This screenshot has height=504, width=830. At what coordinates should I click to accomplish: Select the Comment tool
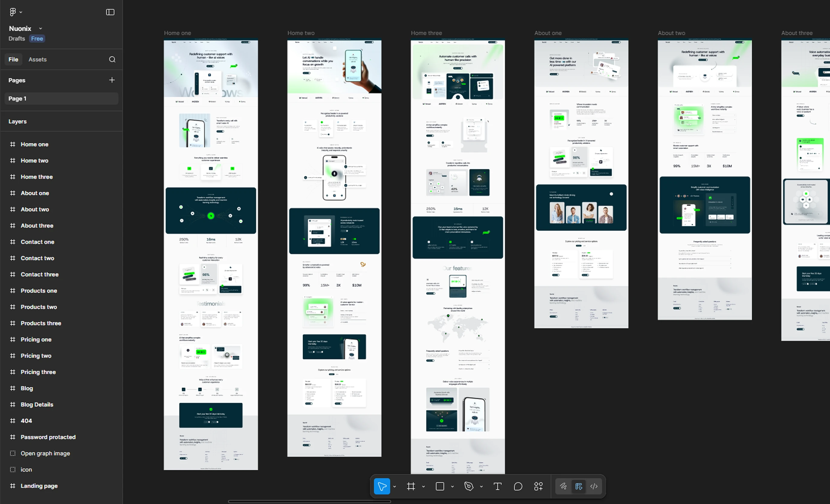pyautogui.click(x=518, y=486)
